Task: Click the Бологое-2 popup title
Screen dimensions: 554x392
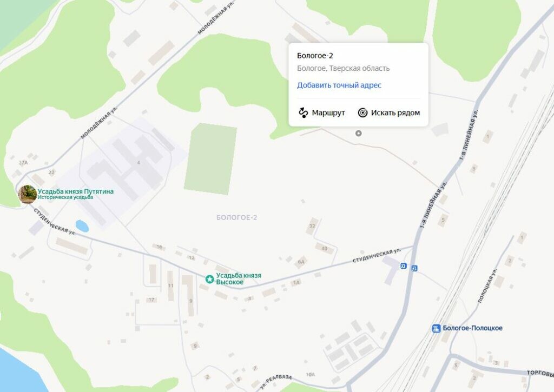Action: [315, 56]
